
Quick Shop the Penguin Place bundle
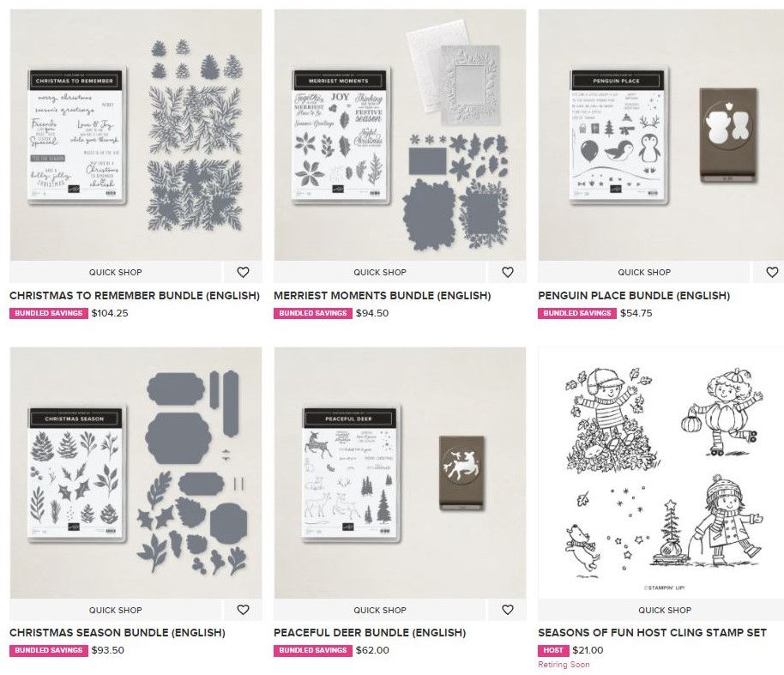[644, 272]
